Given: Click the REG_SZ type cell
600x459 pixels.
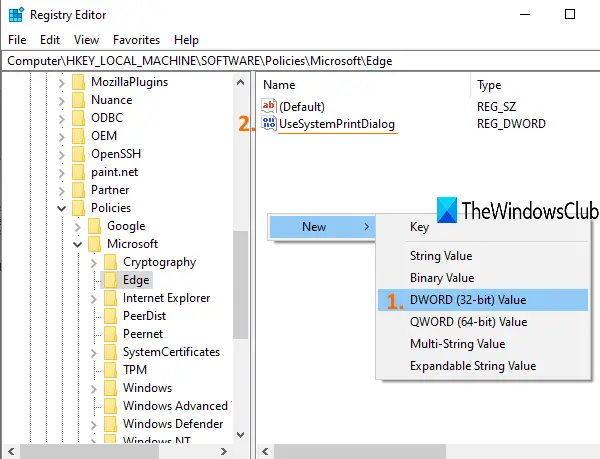Looking at the screenshot, I should coord(496,106).
